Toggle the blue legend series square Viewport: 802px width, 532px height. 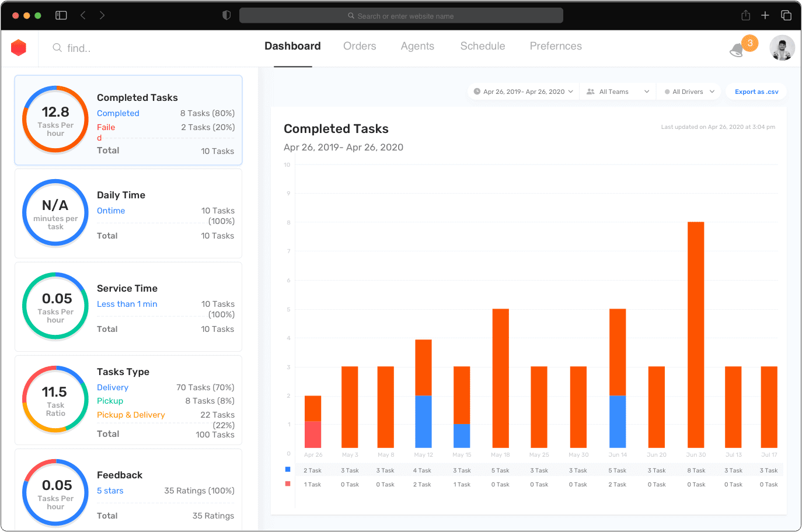tap(288, 470)
